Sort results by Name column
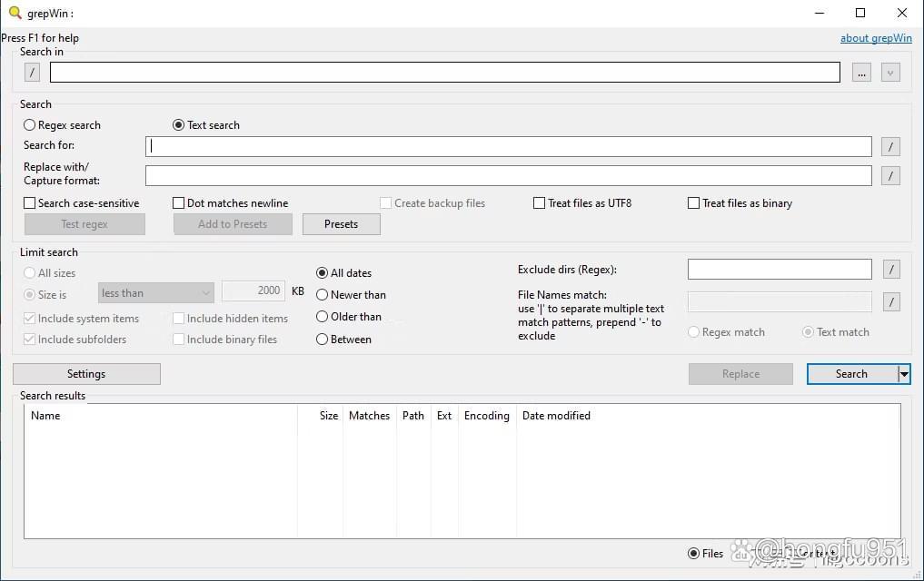Viewport: 924px width, 581px height. (x=161, y=416)
